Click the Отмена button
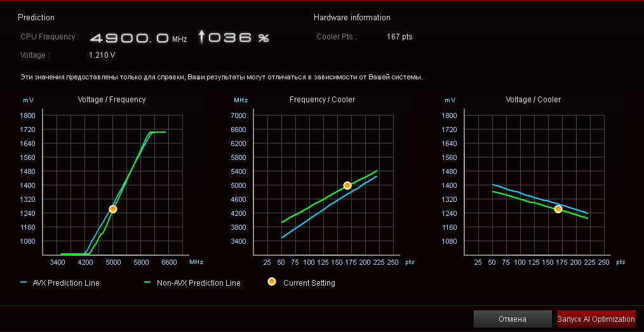The width and height of the screenshot is (644, 332). coord(512,319)
